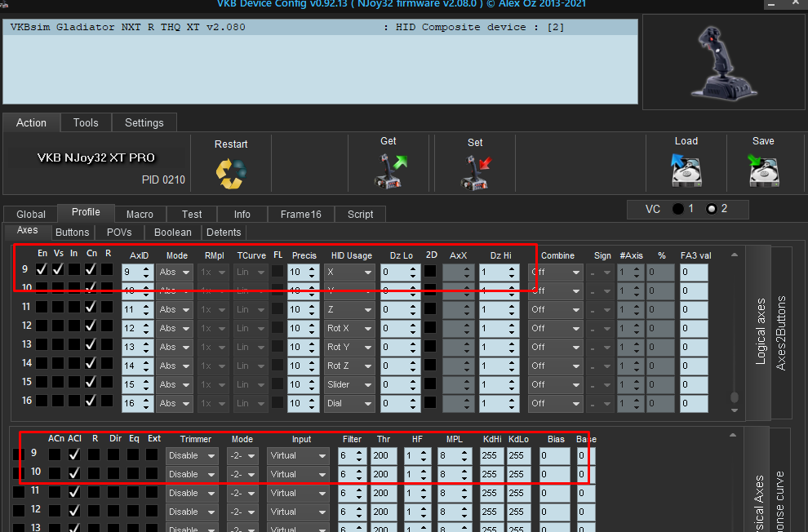
Task: Open the Detents sub-tab
Action: pyautogui.click(x=224, y=233)
